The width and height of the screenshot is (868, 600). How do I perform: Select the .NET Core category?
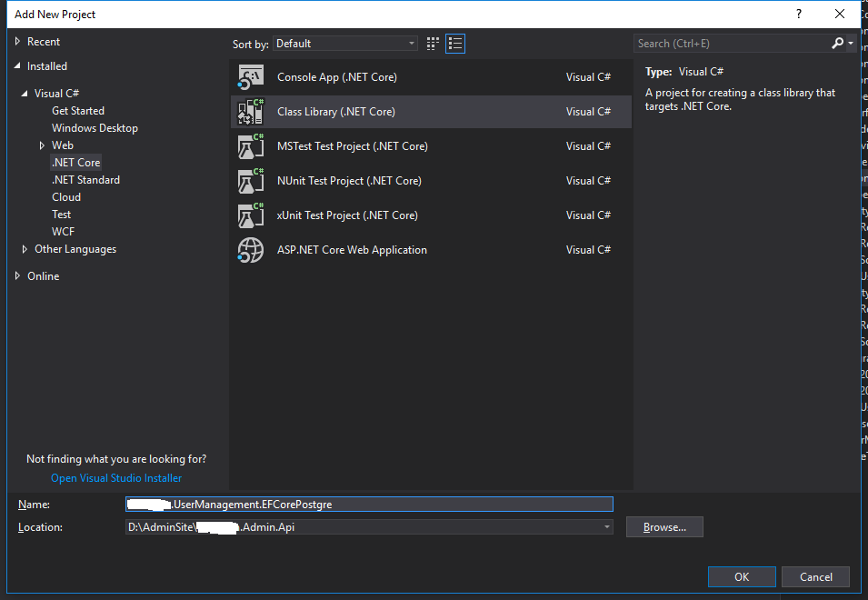[75, 163]
